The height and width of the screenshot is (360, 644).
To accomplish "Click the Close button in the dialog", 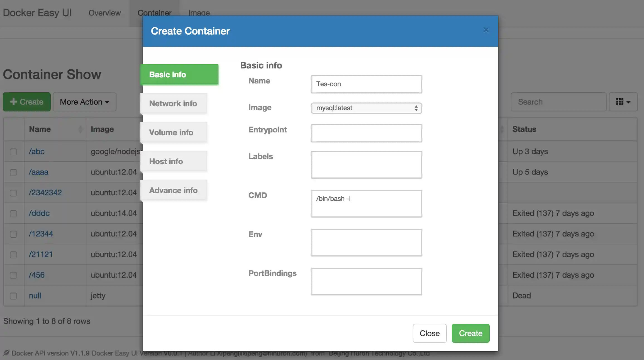I will click(x=430, y=333).
